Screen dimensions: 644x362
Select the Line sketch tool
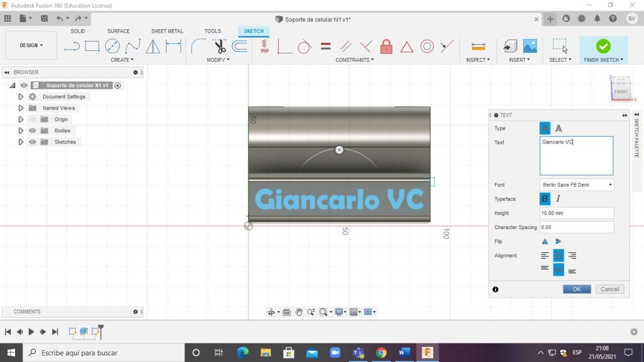coord(72,46)
